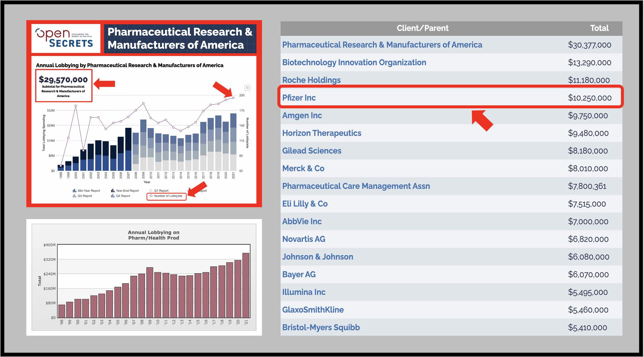Viewport: 644px width, 357px height.
Task: Open the Illumina Inc link
Action: point(304,292)
